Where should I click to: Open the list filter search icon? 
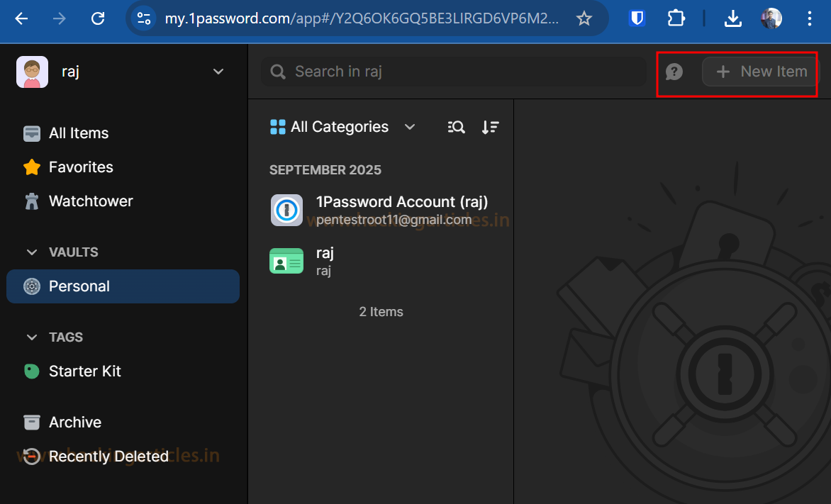tap(457, 127)
